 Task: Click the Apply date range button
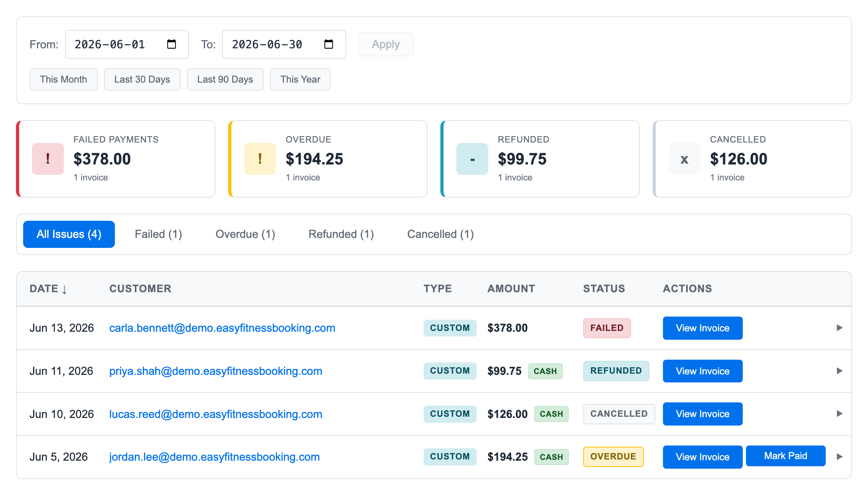(386, 44)
